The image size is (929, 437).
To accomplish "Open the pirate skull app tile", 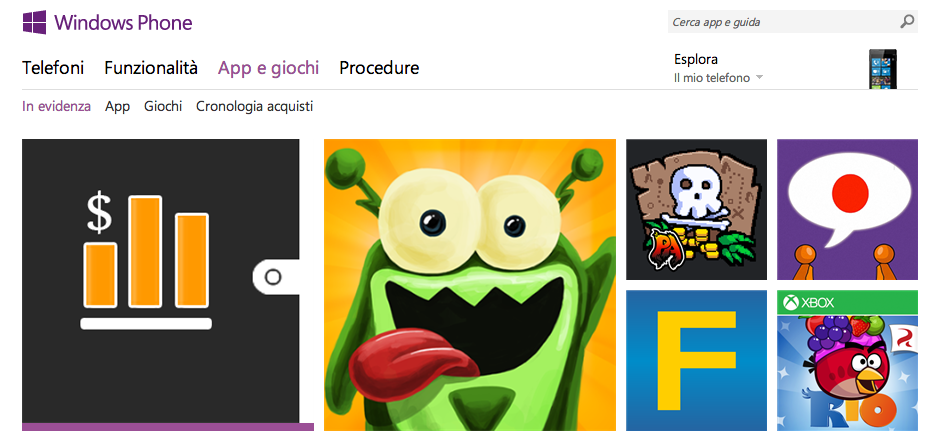I will pos(696,210).
